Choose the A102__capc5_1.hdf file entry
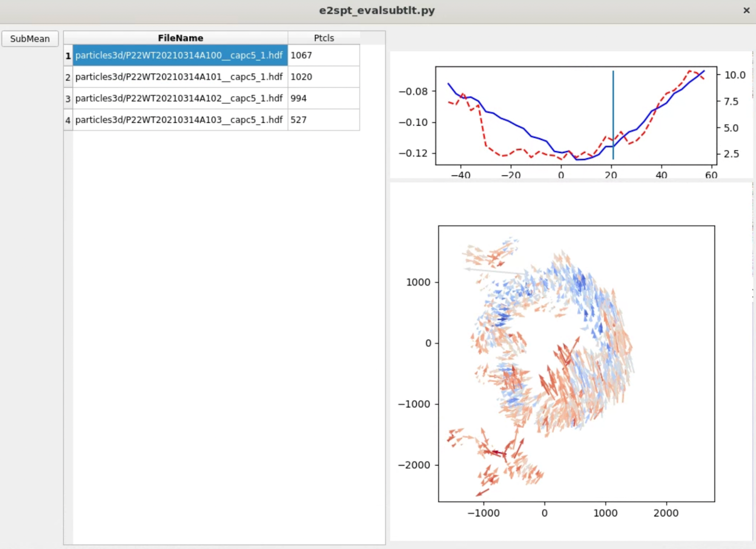This screenshot has width=756, height=549. (x=179, y=98)
